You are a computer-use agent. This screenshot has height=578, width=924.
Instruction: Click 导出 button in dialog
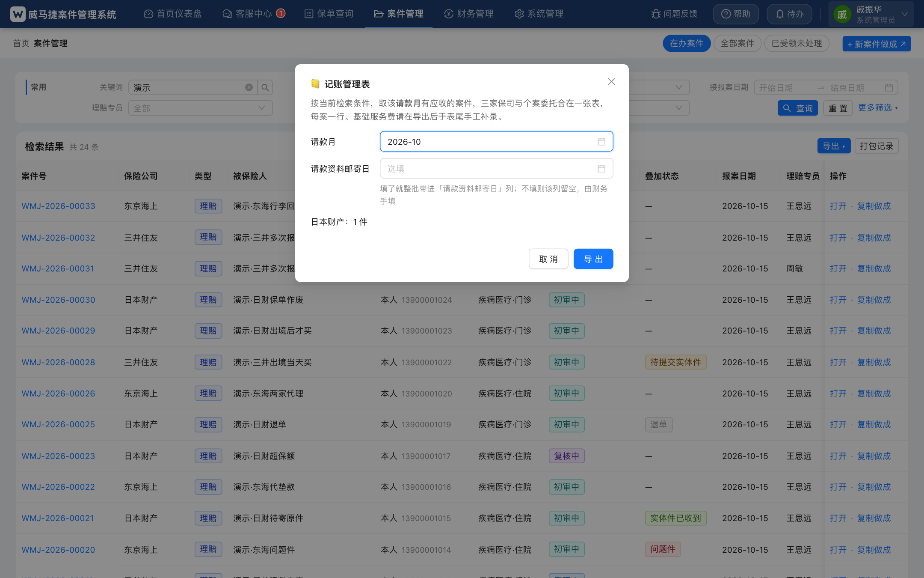click(593, 259)
